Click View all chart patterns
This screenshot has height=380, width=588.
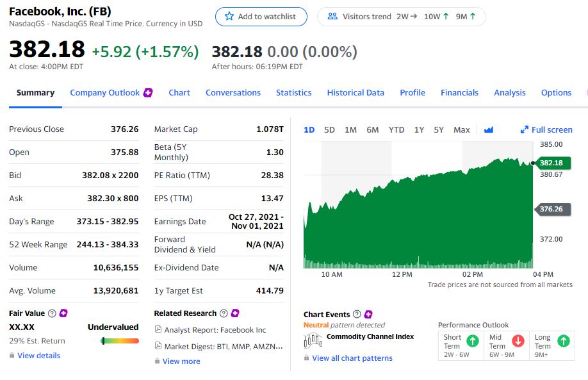pyautogui.click(x=352, y=358)
